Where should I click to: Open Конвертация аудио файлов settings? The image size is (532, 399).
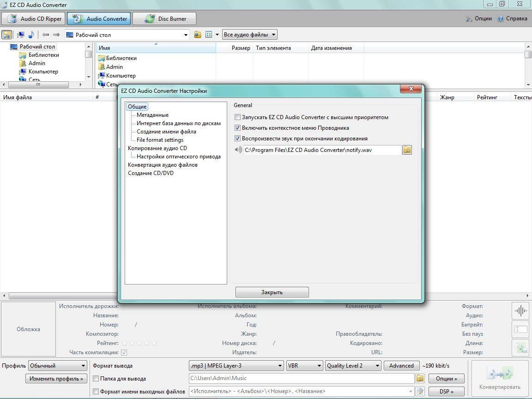(163, 164)
